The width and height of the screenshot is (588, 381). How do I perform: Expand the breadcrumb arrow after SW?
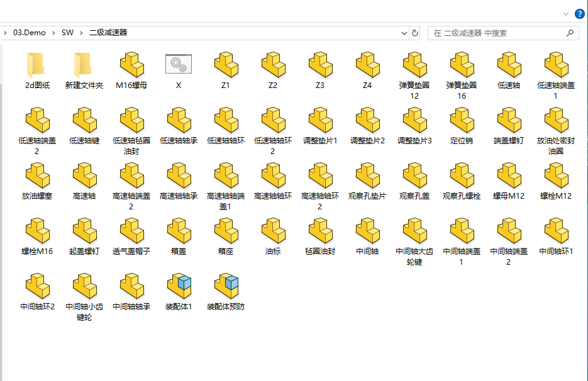[80, 32]
